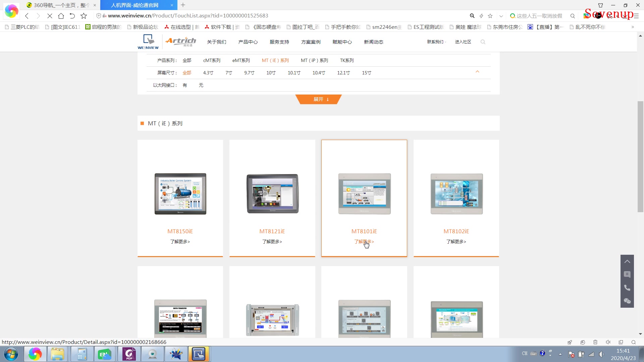Viewport: 644px width, 362px height.
Task: Click the trash icon in browser status bar
Action: click(595, 342)
